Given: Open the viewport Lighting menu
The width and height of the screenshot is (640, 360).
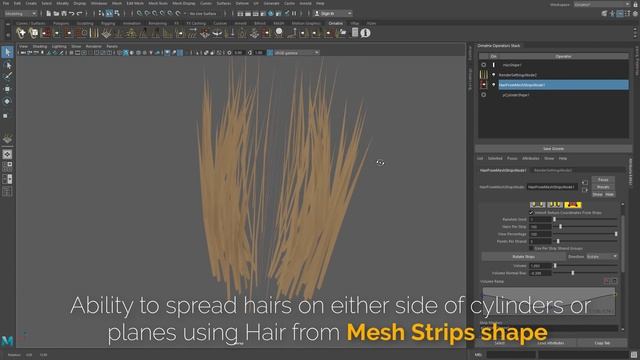Looking at the screenshot, I should (x=59, y=47).
